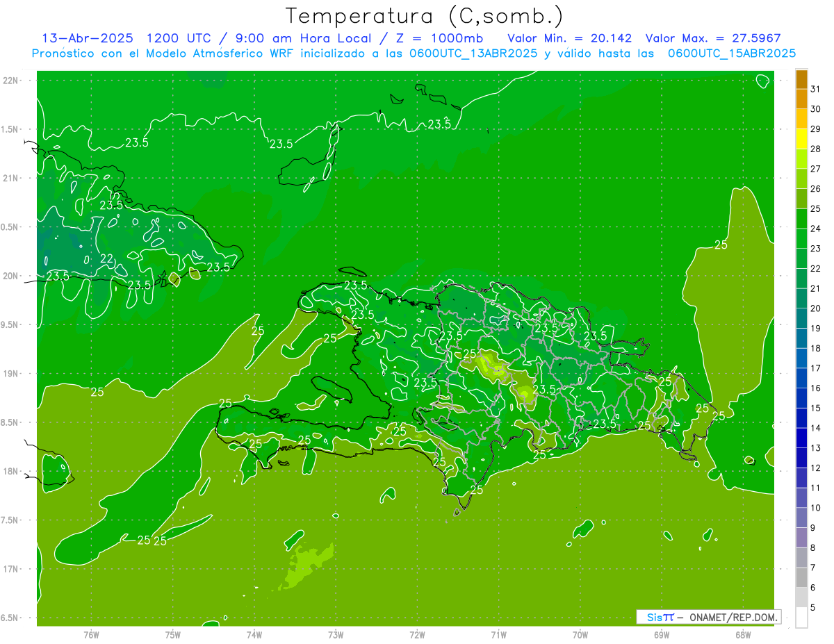Click the '21N' latitude axis label
The width and height of the screenshot is (834, 644).
(x=10, y=178)
